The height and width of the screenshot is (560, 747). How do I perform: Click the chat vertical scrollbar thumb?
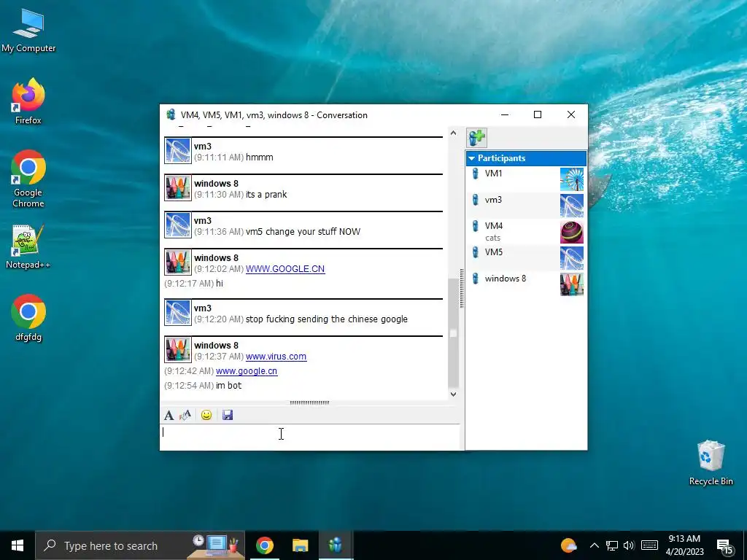[453, 332]
